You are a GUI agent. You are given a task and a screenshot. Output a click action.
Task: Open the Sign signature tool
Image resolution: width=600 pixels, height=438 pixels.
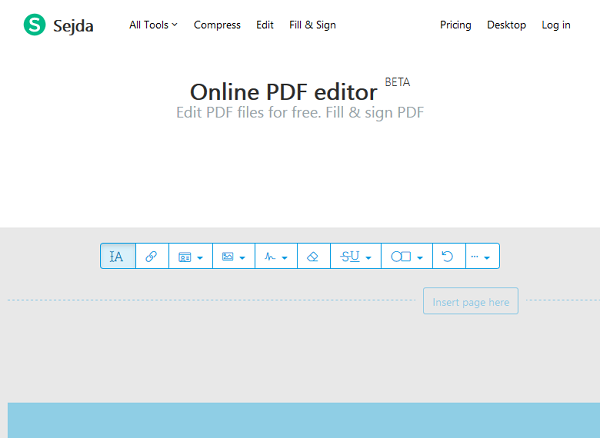click(276, 257)
